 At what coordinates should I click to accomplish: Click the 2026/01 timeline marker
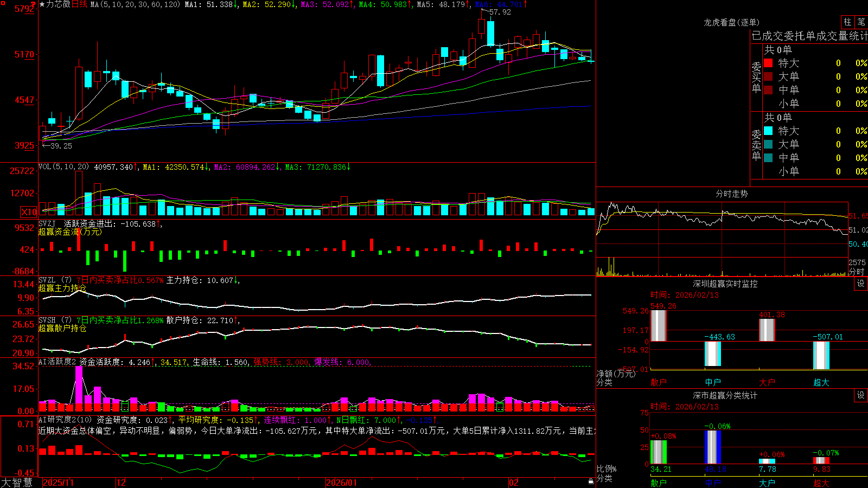(x=342, y=483)
